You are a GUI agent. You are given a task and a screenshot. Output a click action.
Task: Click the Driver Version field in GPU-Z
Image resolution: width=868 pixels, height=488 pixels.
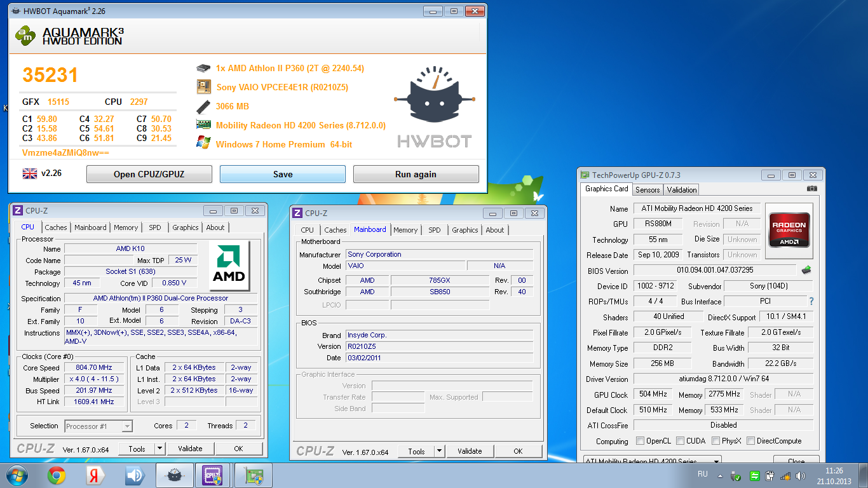724,379
